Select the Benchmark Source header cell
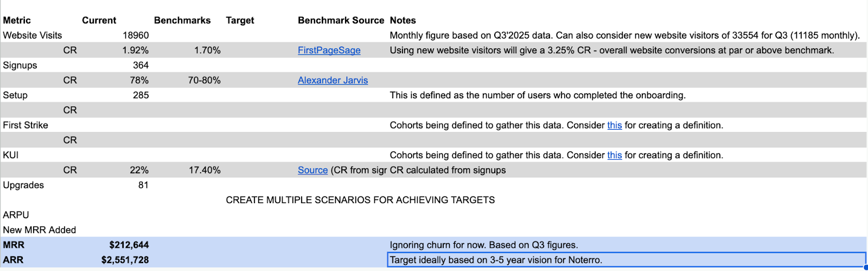 tap(341, 21)
